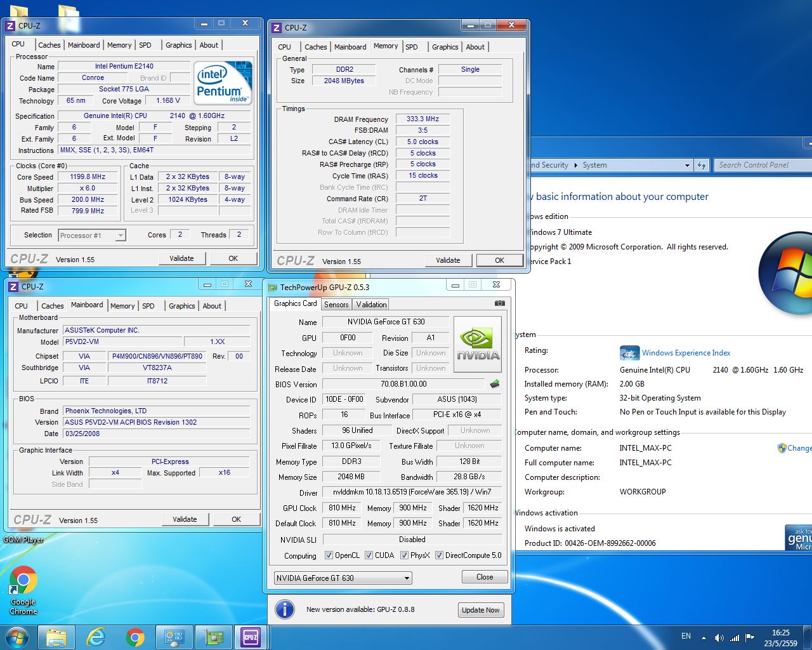Image resolution: width=812 pixels, height=650 pixels.
Task: Toggle the OpenCL checkbox
Action: coord(329,555)
